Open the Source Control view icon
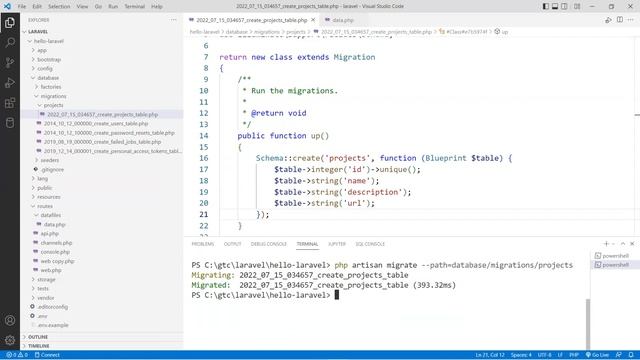Image resolution: width=640 pixels, height=360 pixels. pyautogui.click(x=10, y=62)
